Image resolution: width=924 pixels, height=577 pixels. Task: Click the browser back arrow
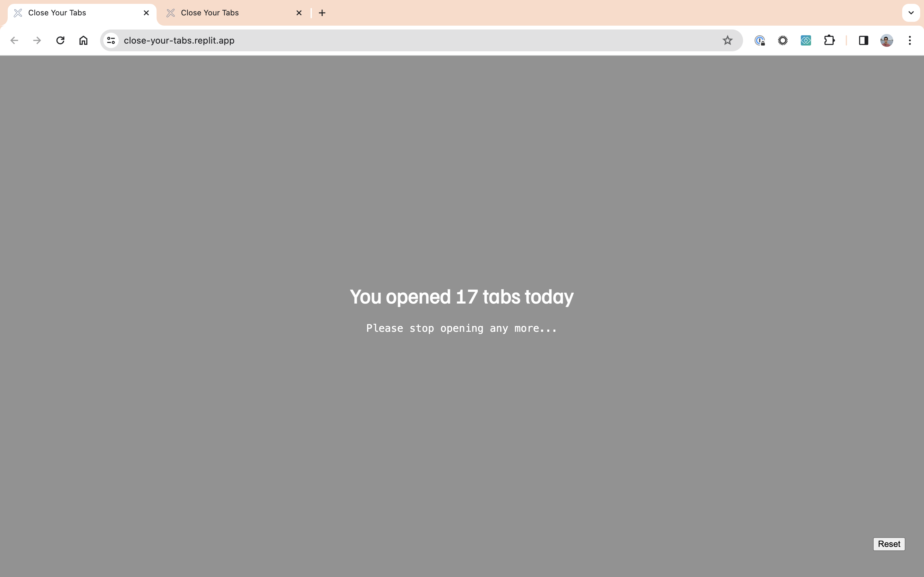(14, 40)
